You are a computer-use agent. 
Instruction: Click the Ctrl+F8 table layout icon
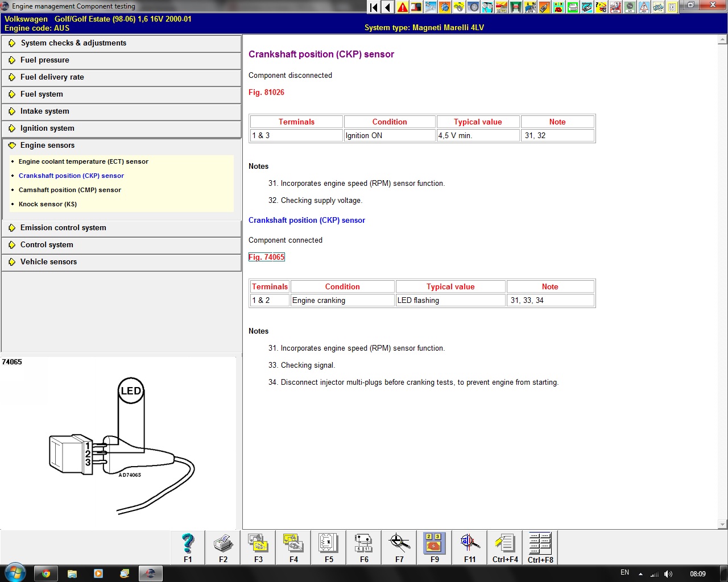(x=540, y=547)
